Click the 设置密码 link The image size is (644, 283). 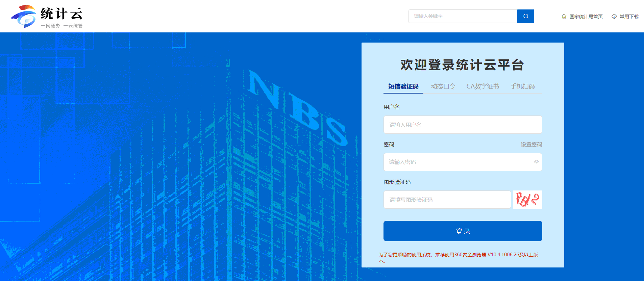click(x=531, y=145)
